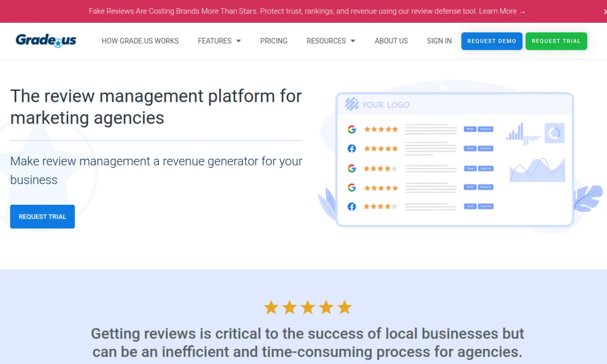Open How Grade.us Works page
This screenshot has width=607, height=364.
pos(140,41)
